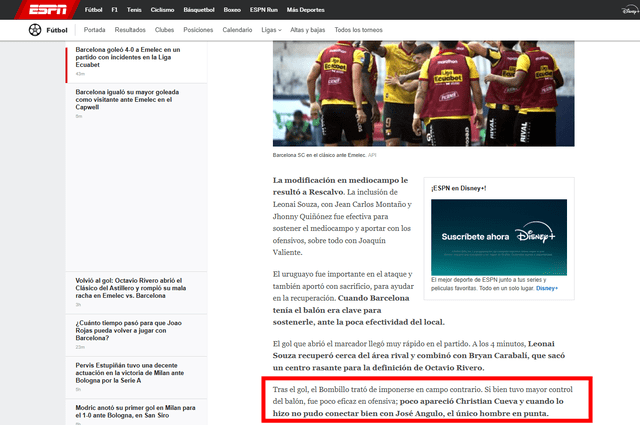
Task: Click the Suscríbete ahora Disney+ banner
Action: (499, 237)
